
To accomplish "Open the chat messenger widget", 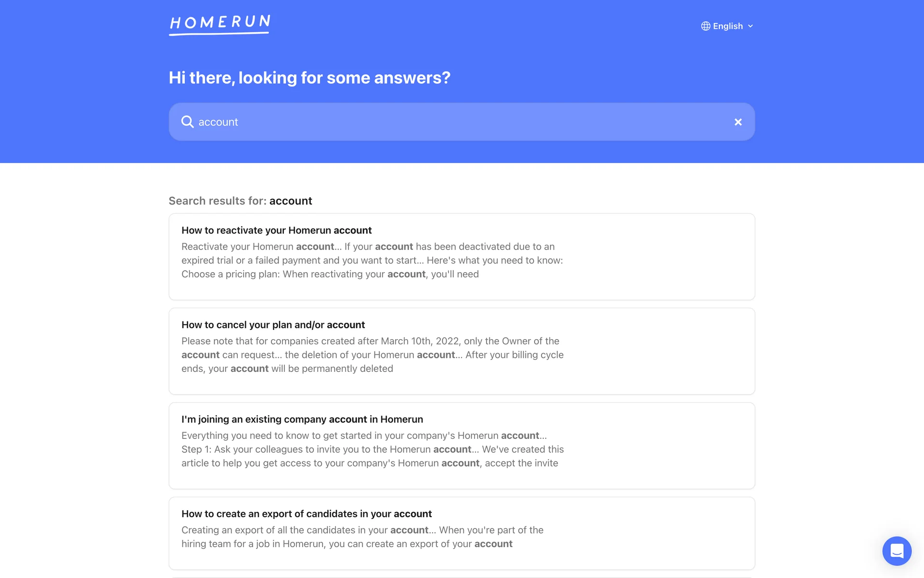I will pyautogui.click(x=897, y=551).
